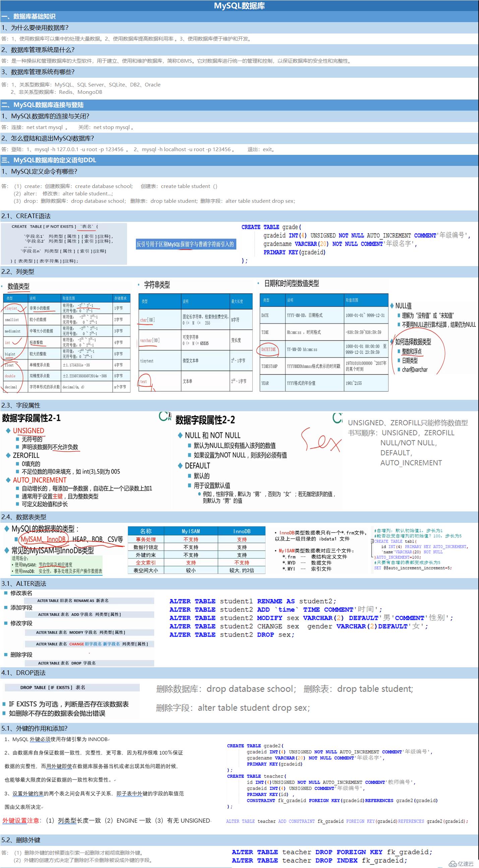
Task: Click 'MyISAM' column header in comparison table
Action: 191,532
